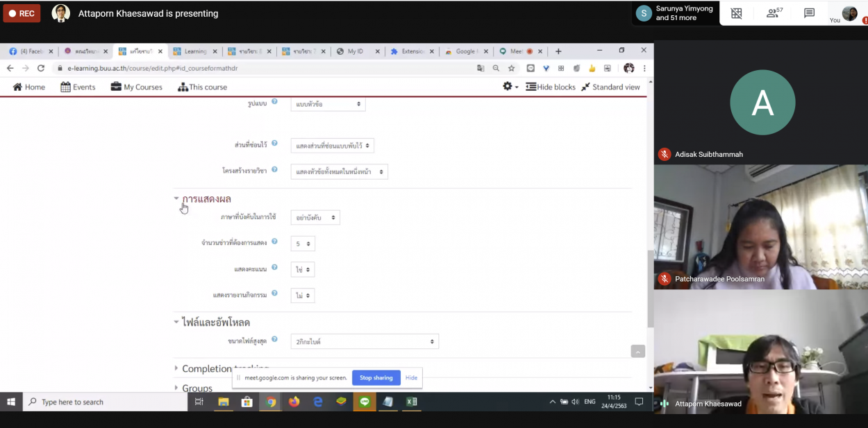Image resolution: width=868 pixels, height=428 pixels.
Task: Click the help icon beside ขนาดไฟล์สูงสุด
Action: click(x=274, y=340)
